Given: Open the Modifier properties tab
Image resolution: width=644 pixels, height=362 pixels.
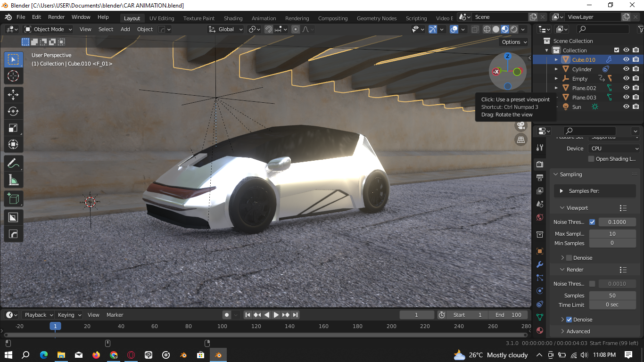Looking at the screenshot, I should [x=540, y=264].
